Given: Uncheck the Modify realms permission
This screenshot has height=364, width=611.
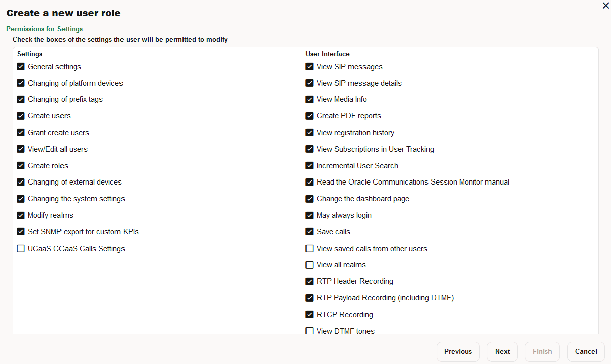Looking at the screenshot, I should point(21,215).
